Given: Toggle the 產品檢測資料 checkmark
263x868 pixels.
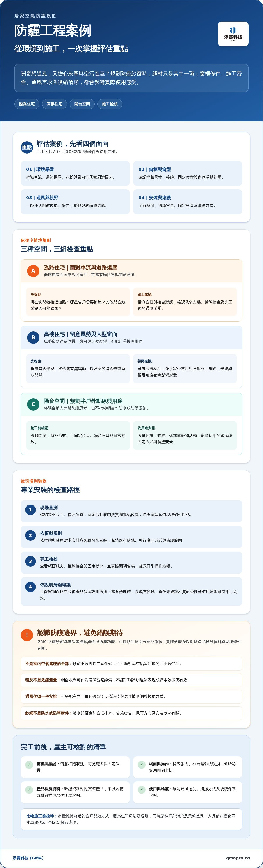Looking at the screenshot, I should 29,790.
